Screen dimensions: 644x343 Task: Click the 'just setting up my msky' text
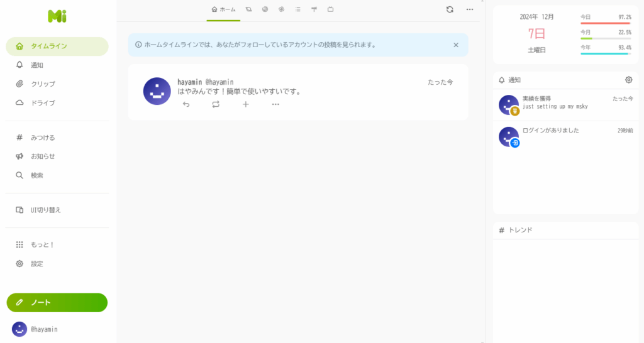tap(555, 107)
